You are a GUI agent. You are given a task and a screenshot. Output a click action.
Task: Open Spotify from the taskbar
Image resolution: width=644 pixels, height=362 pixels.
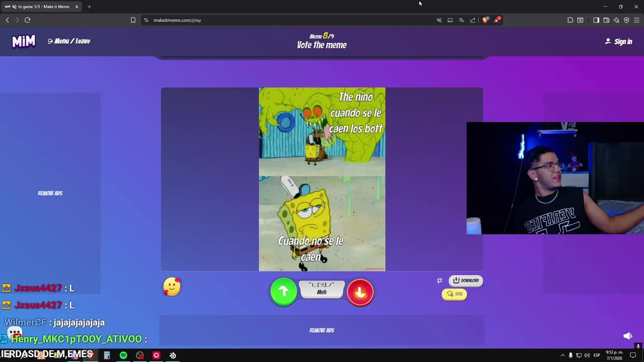123,355
